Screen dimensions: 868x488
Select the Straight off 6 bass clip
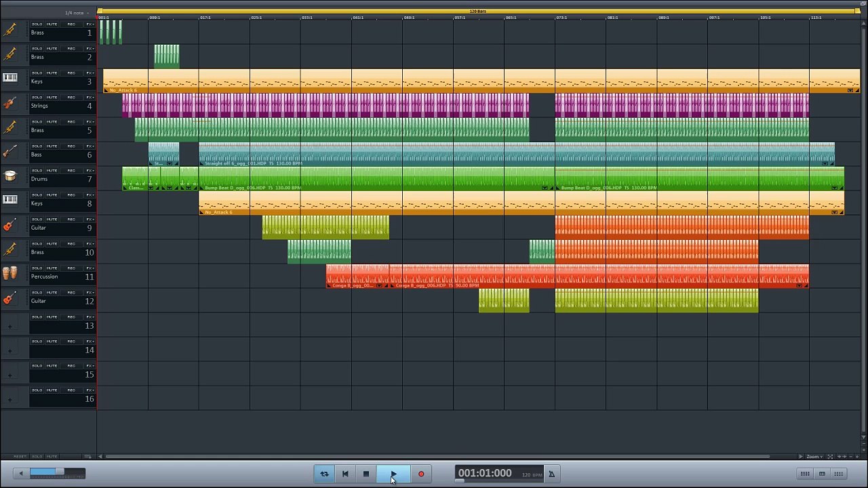pos(517,154)
